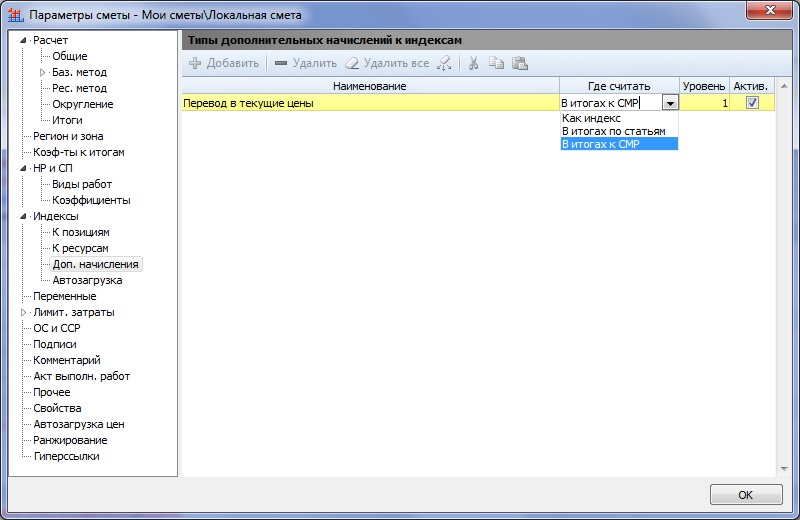Open Гиперссылки tree item
This screenshot has width=800, height=520.
66,456
